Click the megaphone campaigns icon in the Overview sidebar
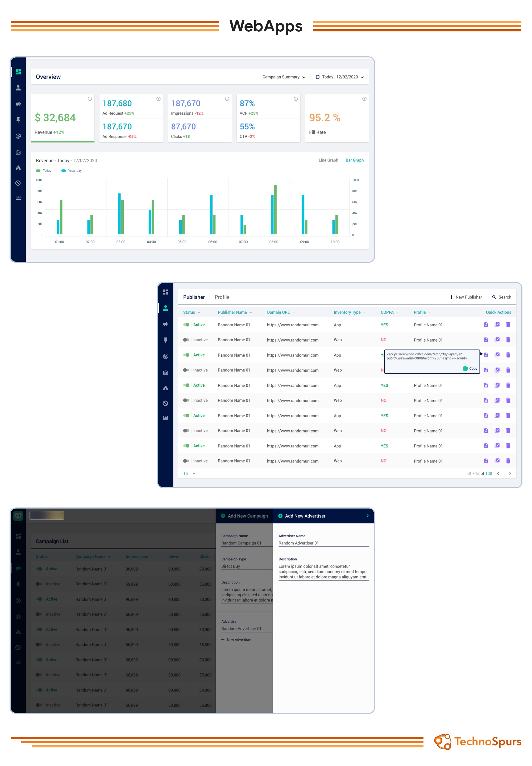Viewport: 532px width, 766px height. coord(18,104)
